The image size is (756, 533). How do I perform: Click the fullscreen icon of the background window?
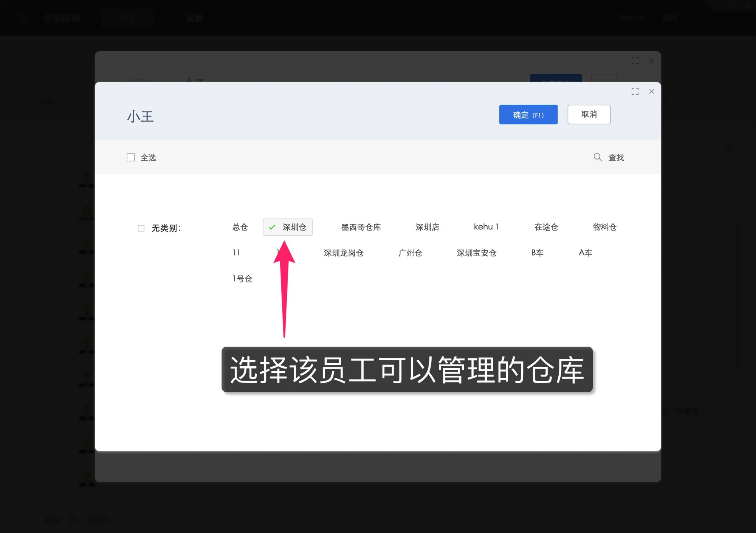(635, 60)
